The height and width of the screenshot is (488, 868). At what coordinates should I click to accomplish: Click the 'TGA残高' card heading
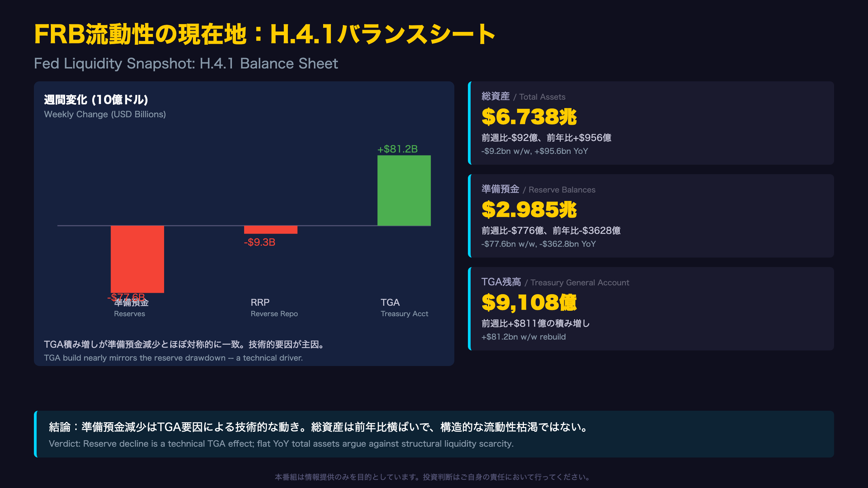[x=501, y=282]
